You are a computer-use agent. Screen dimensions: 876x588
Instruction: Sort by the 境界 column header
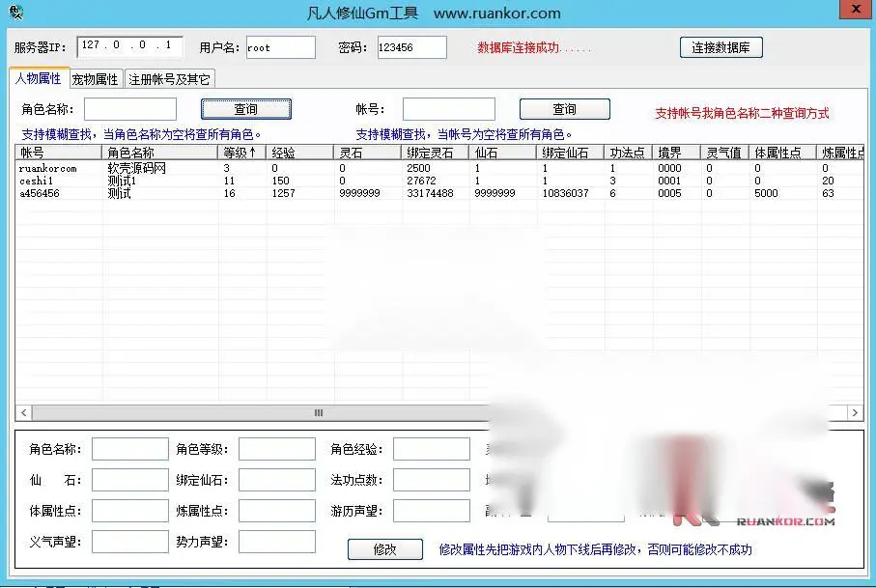676,153
